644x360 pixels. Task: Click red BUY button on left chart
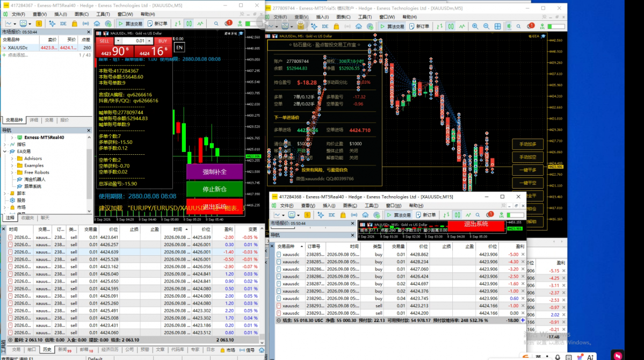(x=163, y=41)
